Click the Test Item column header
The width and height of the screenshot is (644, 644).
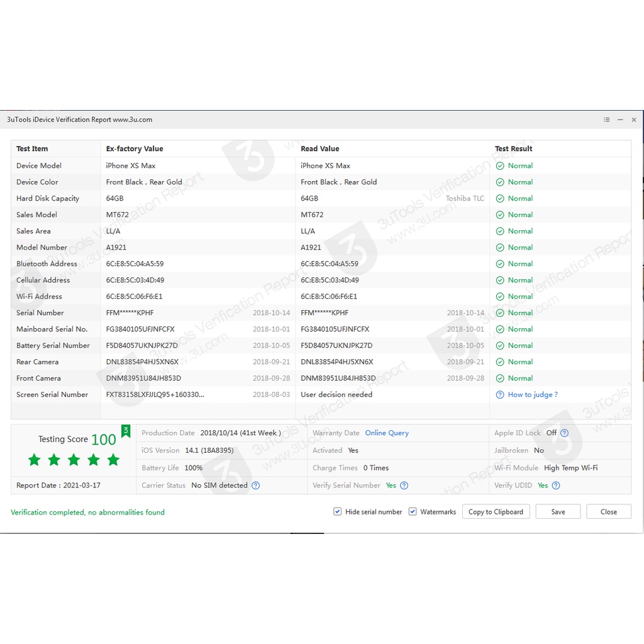(x=32, y=148)
